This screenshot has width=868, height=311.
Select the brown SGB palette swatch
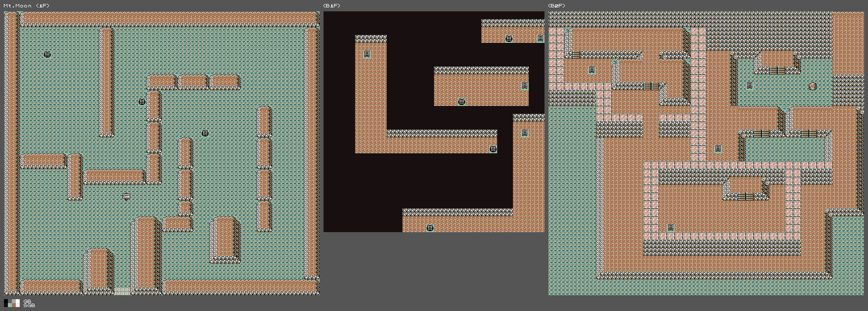click(13, 305)
